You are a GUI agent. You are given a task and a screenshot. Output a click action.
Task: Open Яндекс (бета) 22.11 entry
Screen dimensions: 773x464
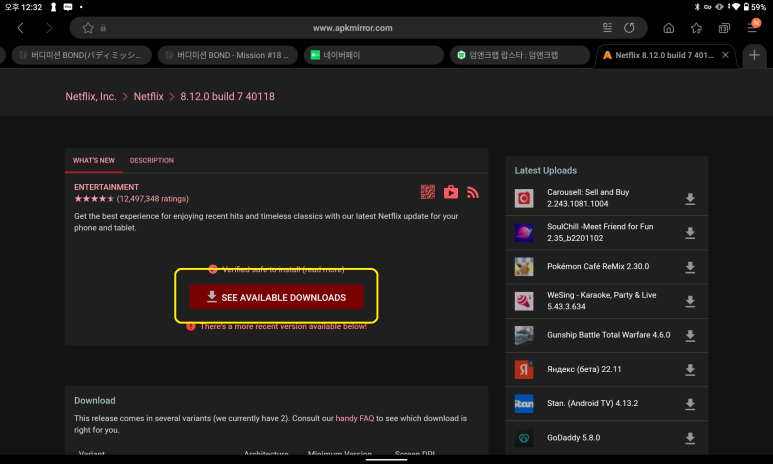(584, 369)
